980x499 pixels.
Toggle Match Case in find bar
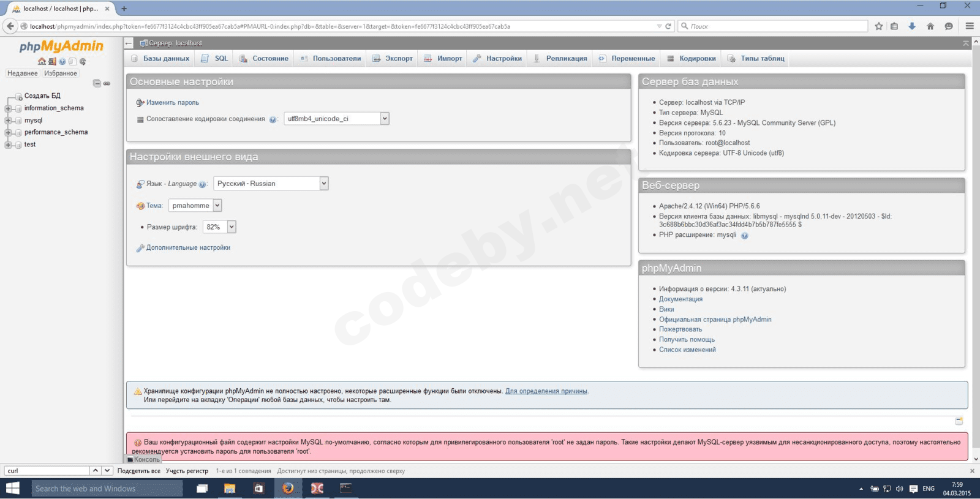click(187, 471)
